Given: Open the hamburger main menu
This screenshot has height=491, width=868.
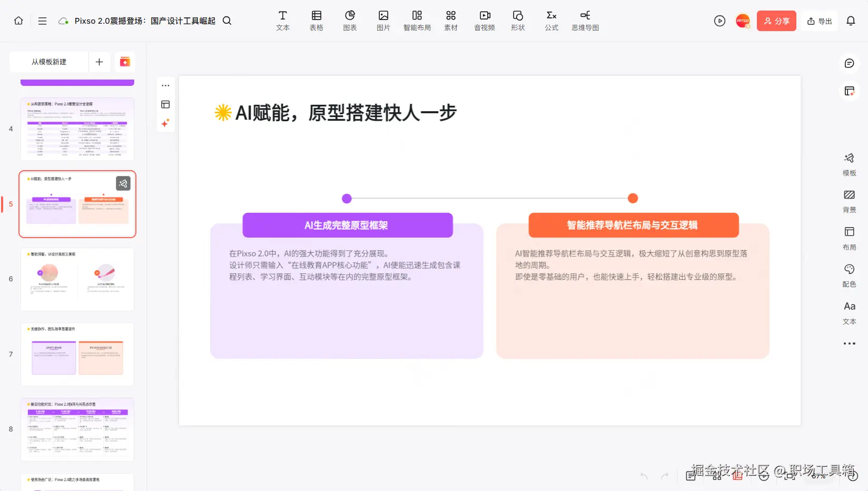Looking at the screenshot, I should coord(43,21).
